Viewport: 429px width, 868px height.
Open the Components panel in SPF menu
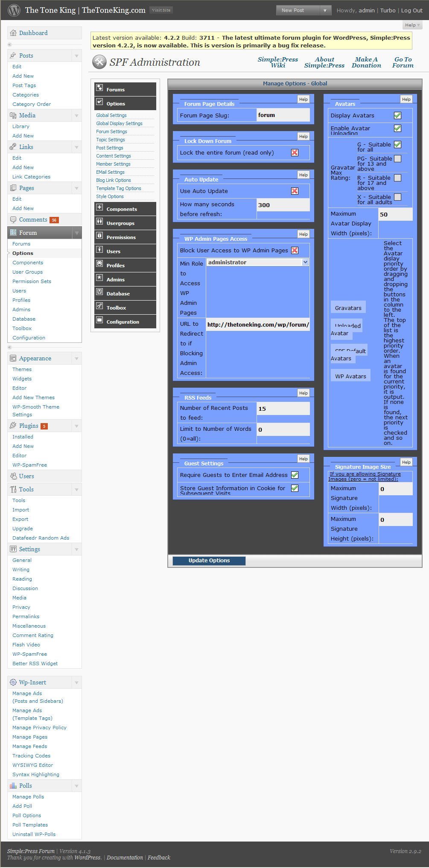point(125,209)
